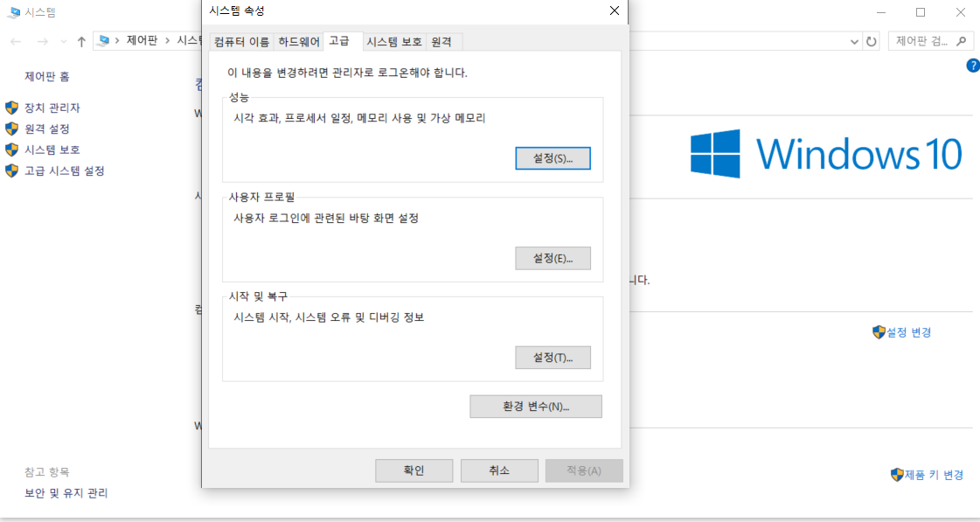Close the 시스템 속성 dialog
980x522 pixels.
(x=615, y=10)
